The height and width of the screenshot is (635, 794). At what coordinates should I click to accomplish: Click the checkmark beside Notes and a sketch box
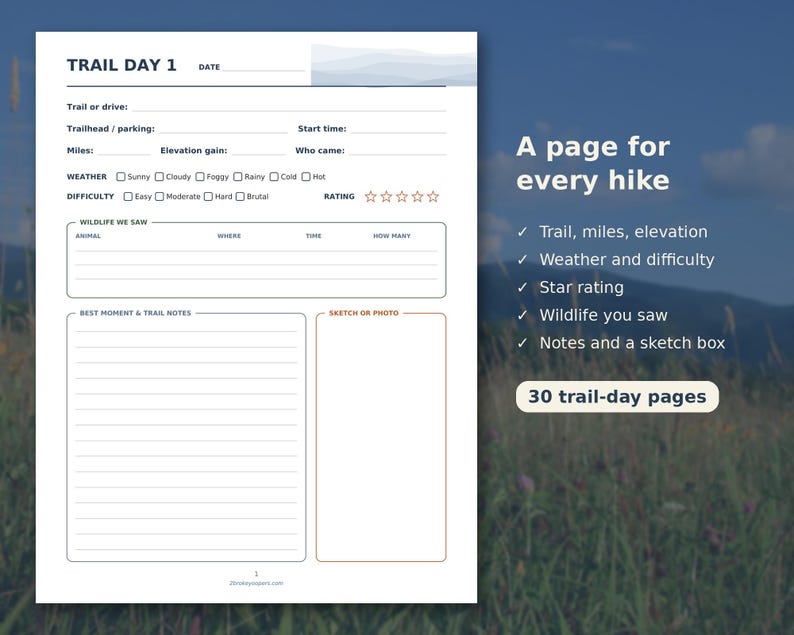(x=523, y=343)
